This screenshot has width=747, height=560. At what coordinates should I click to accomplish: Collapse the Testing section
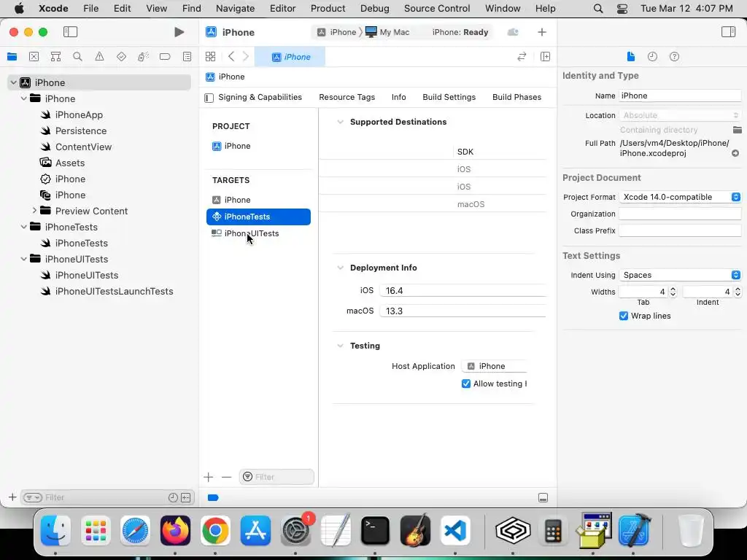pos(340,346)
